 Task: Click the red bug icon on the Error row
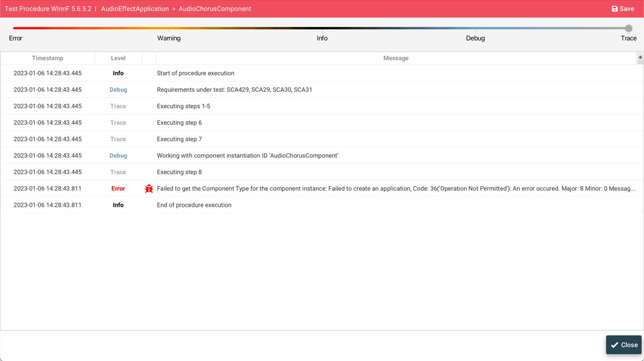click(149, 188)
